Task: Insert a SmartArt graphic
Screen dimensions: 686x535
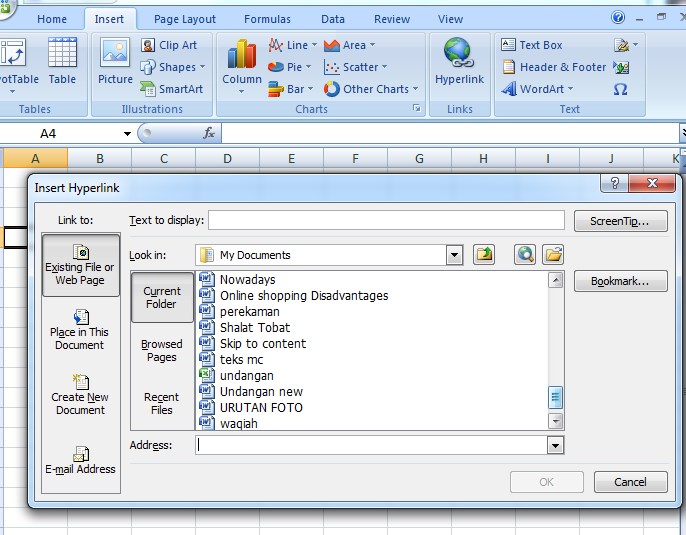Action: [x=172, y=89]
